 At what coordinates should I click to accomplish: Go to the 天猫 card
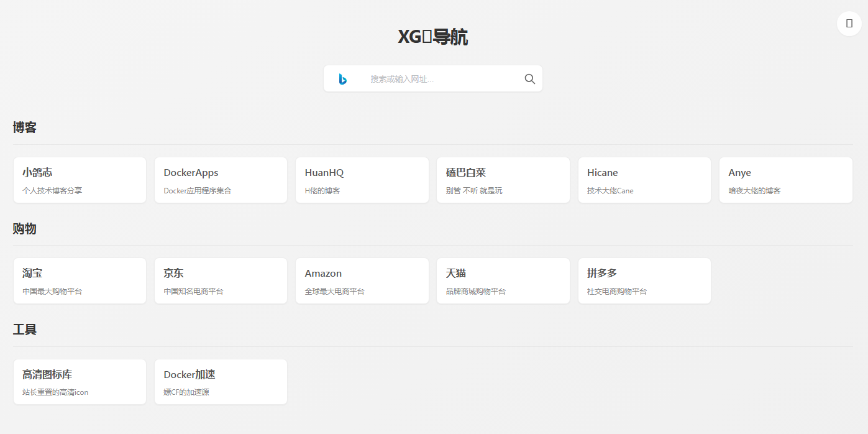(503, 281)
